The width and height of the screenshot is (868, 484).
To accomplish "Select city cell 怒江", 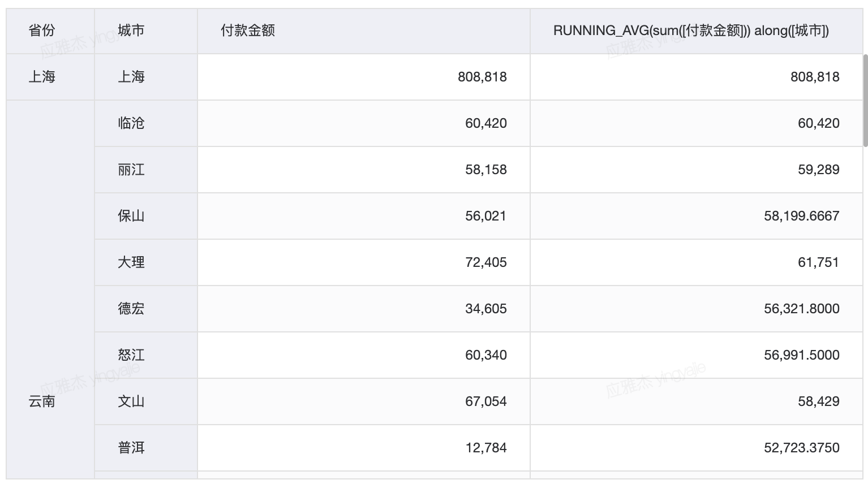I will click(146, 355).
